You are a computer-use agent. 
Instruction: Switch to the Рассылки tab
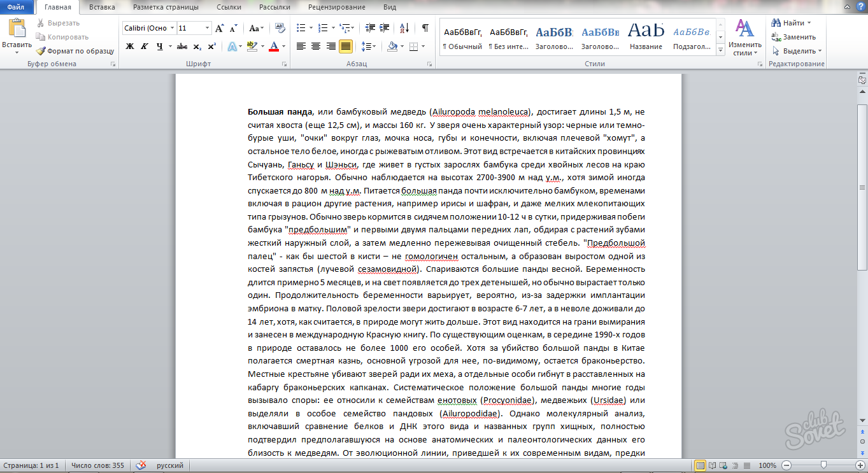[x=274, y=7]
